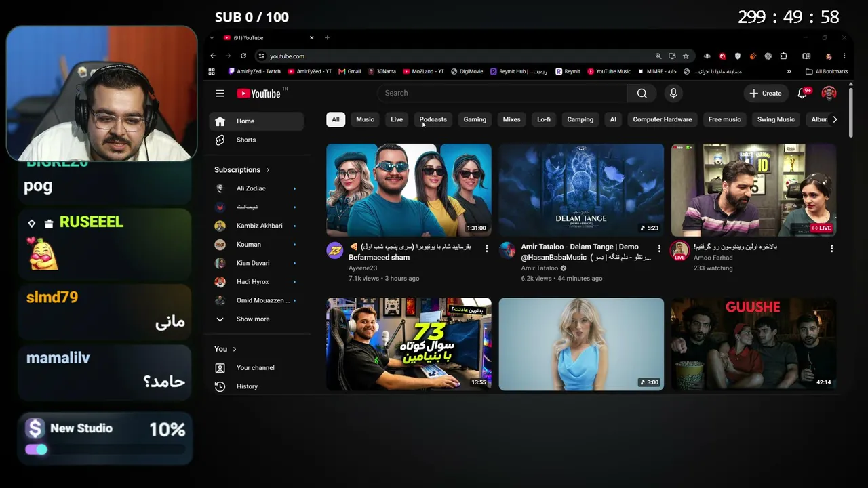Open Amoo Farhad live channel avatar
Viewport: 868px width, 488px height.
(679, 251)
